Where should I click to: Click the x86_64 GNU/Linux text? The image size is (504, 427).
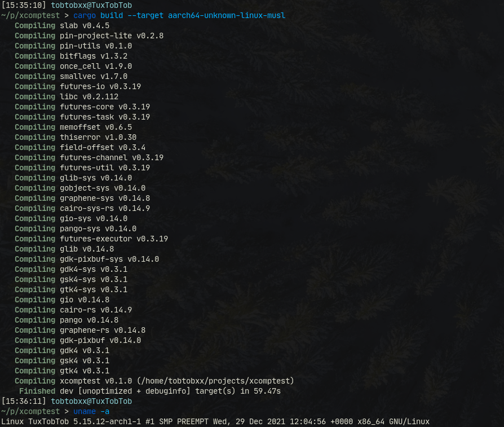tap(394, 421)
